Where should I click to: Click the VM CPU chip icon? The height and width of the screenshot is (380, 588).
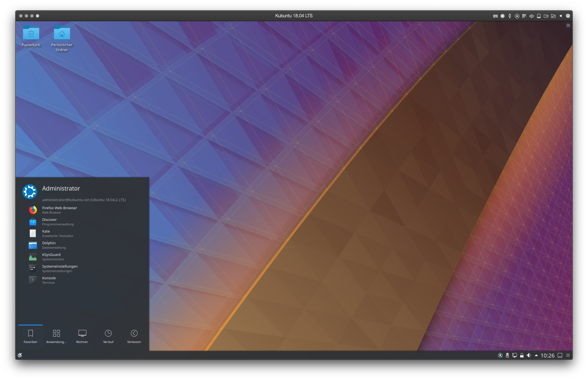click(503, 16)
